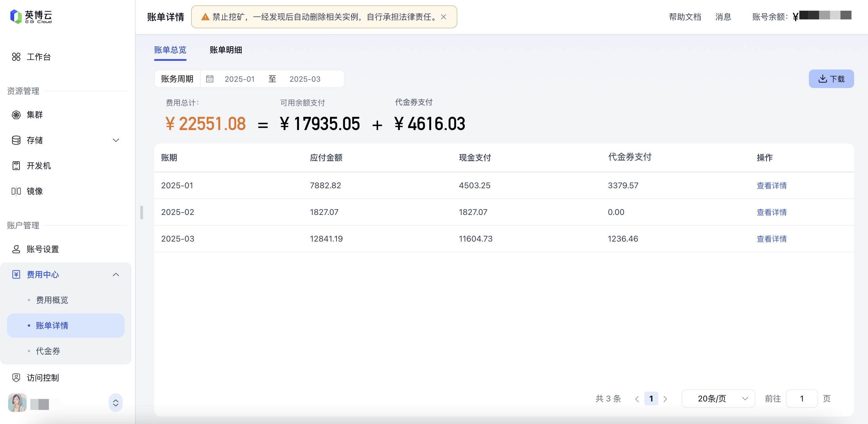Open 访问控制 access control
868x424 pixels.
click(43, 378)
